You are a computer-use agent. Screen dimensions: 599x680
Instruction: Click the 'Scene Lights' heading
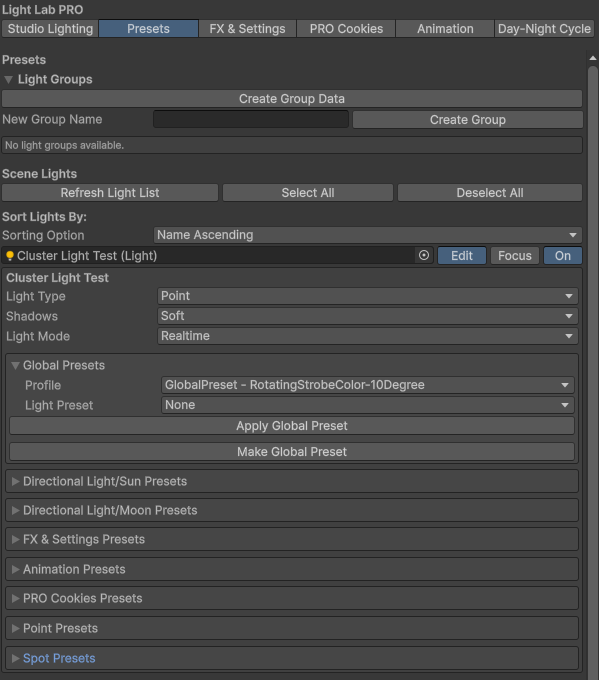(39, 174)
